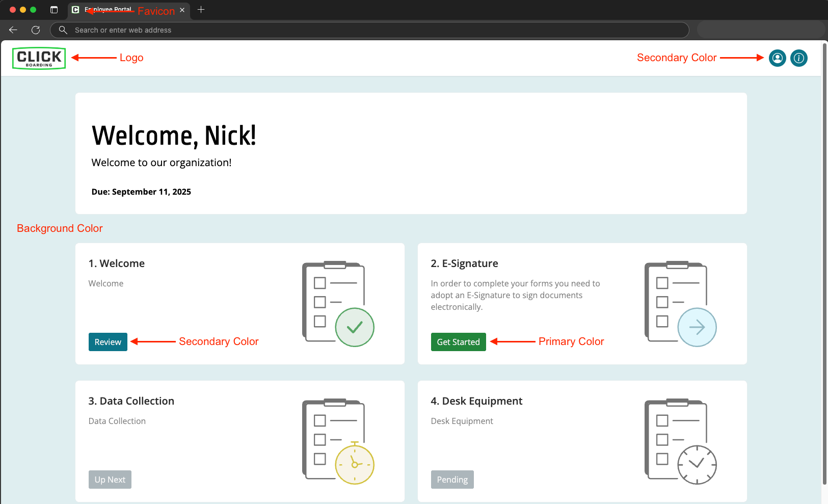
Task: Click the Up Next button
Action: (x=110, y=480)
